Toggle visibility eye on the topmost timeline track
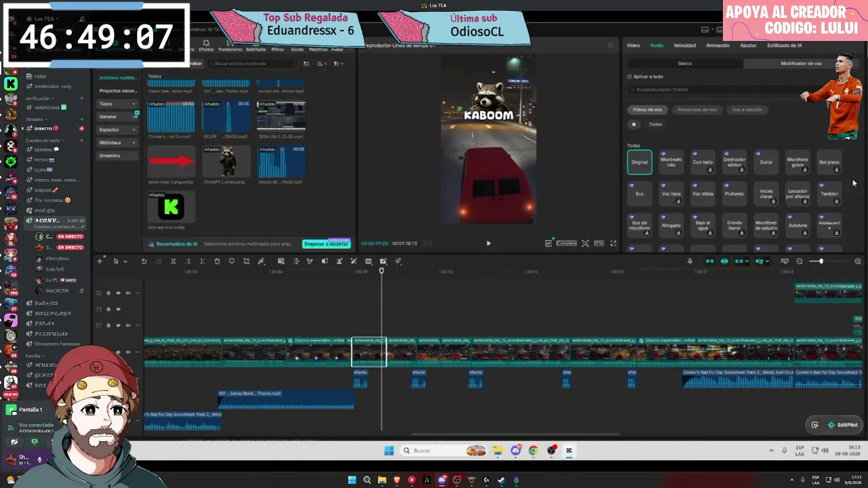 [118, 293]
